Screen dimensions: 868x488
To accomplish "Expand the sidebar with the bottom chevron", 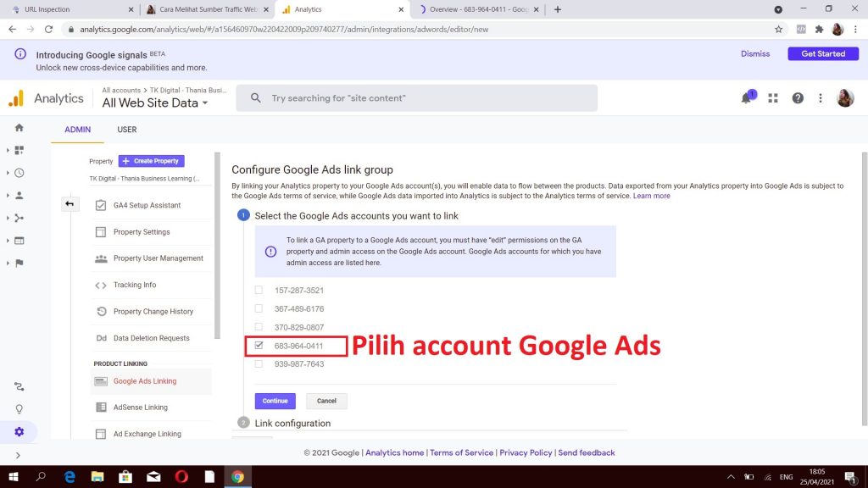I will click(x=19, y=455).
